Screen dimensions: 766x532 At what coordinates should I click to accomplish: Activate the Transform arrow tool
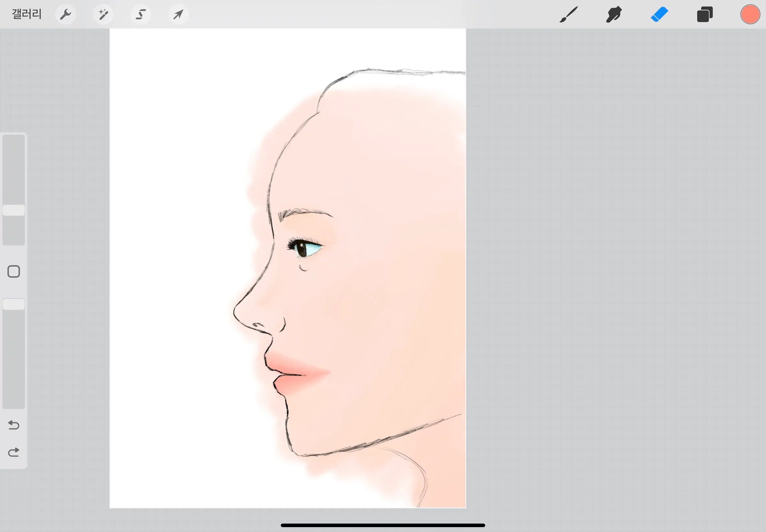179,14
